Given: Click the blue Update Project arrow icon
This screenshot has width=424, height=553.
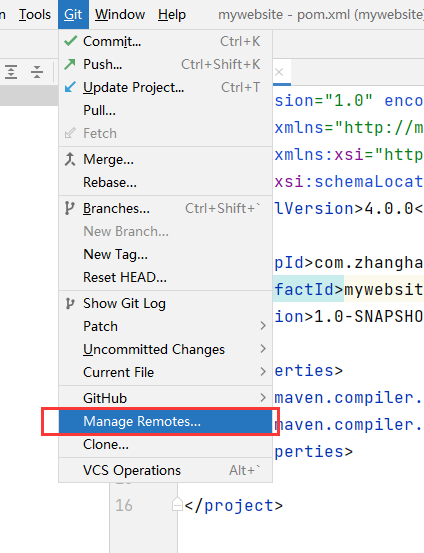Looking at the screenshot, I should [x=70, y=87].
